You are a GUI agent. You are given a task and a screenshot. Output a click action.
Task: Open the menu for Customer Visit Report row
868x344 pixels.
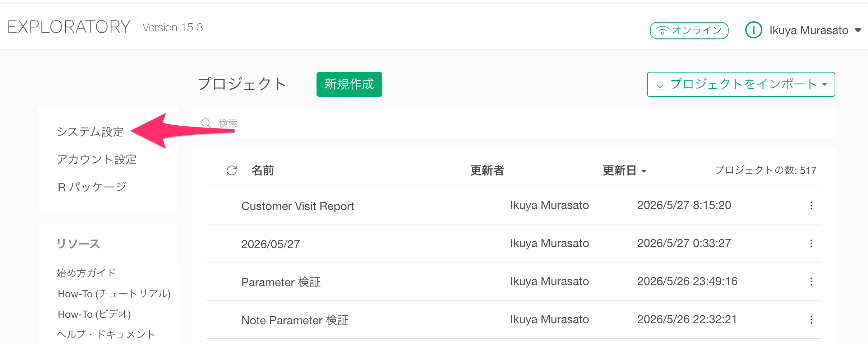811,205
